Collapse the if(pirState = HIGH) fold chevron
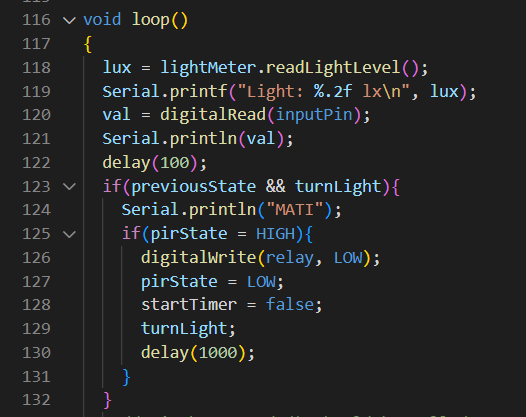 (69, 234)
